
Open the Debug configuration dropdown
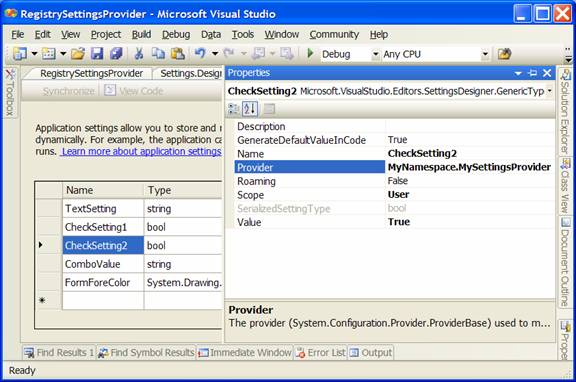375,54
